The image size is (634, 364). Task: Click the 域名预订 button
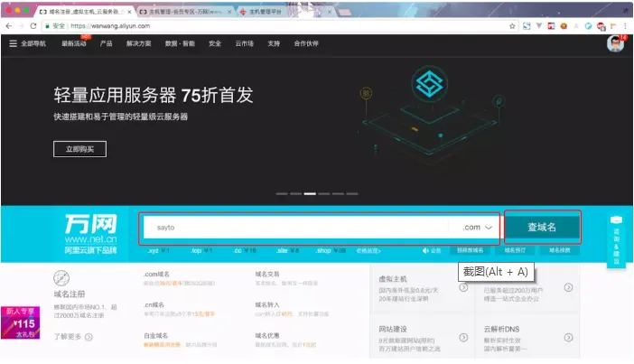click(x=515, y=250)
